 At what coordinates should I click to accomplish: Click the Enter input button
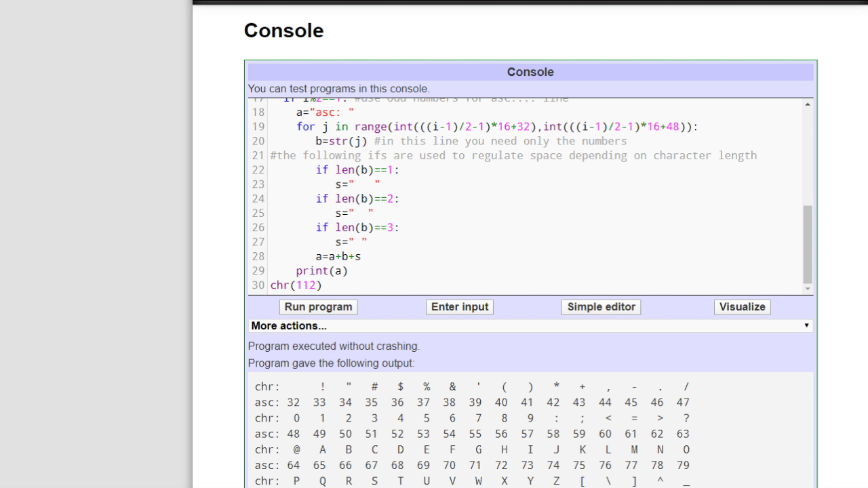(x=460, y=307)
